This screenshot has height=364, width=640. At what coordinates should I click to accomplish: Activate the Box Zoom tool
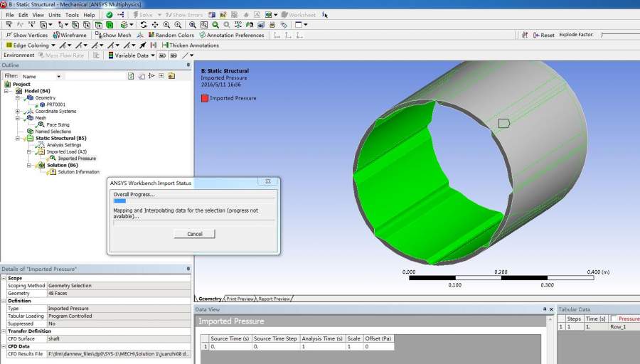click(178, 25)
